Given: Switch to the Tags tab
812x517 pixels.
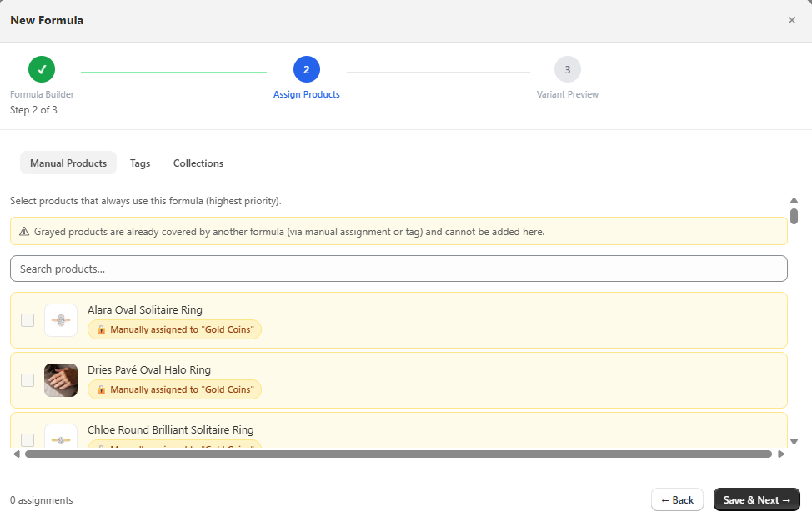Looking at the screenshot, I should click(x=140, y=163).
